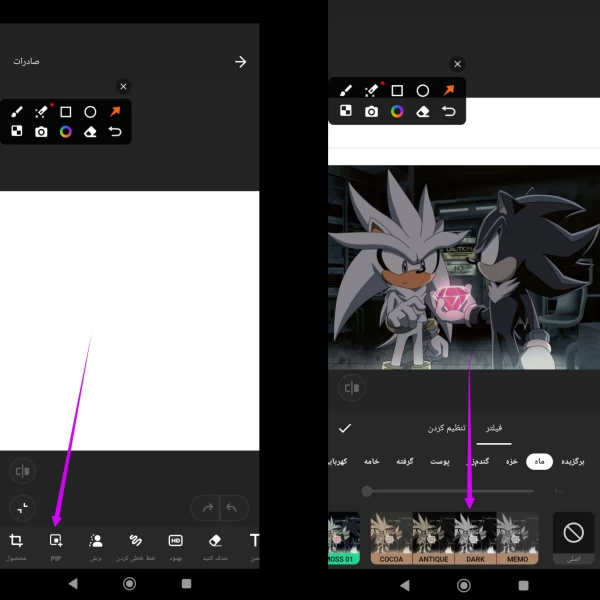
Task: Open the PIP tool in bottom bar
Action: (x=56, y=546)
